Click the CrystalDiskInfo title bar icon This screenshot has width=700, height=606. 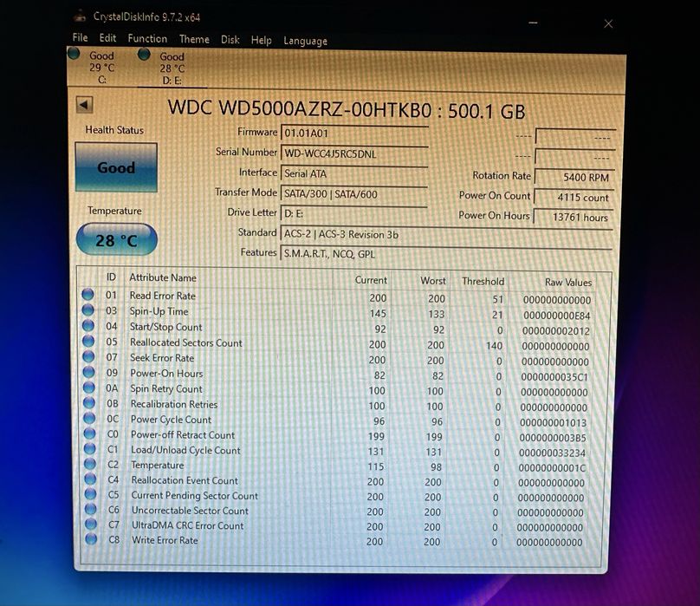[81, 16]
